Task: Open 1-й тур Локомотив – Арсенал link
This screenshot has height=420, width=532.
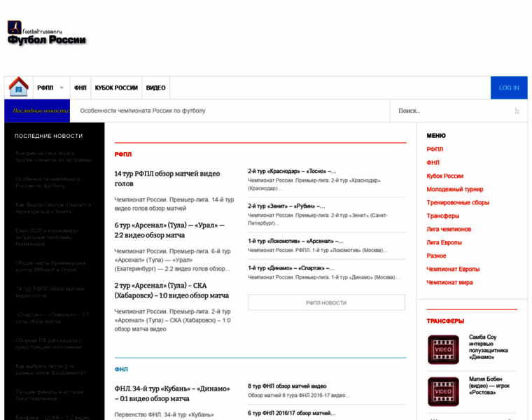Action: pyautogui.click(x=295, y=241)
